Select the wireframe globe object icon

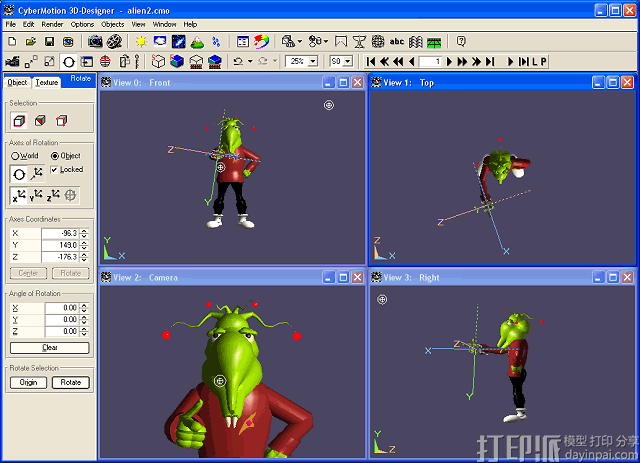(x=378, y=42)
